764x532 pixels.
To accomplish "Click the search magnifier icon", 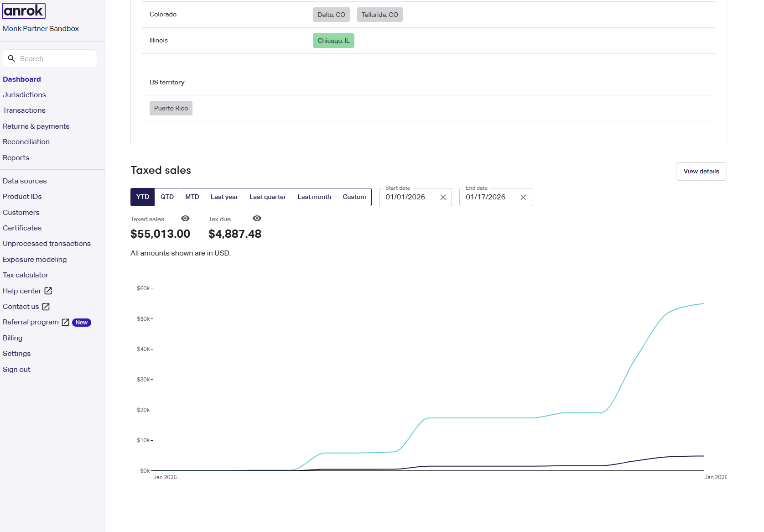I will (12, 58).
